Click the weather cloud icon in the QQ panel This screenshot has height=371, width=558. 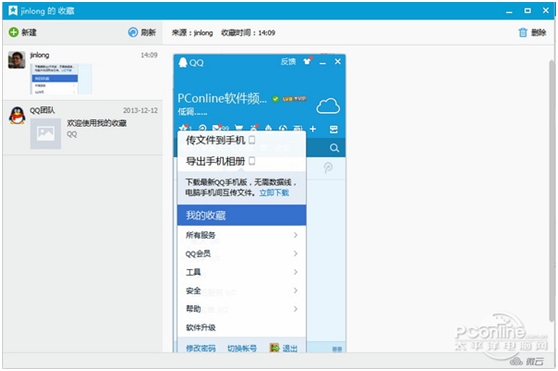pos(328,106)
